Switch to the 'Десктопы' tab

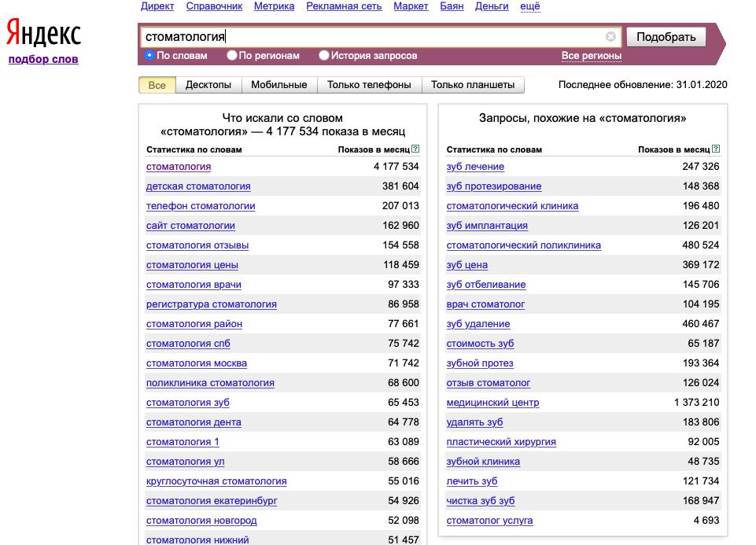(208, 85)
